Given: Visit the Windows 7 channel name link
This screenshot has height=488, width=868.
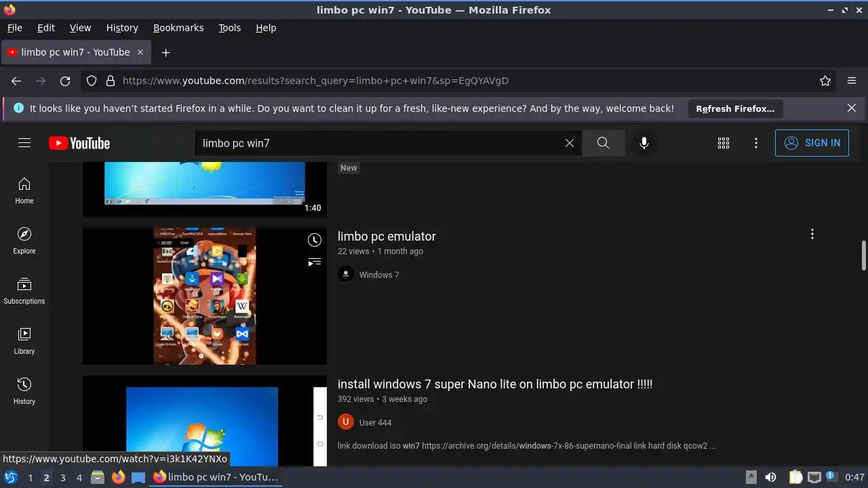Looking at the screenshot, I should click(379, 274).
